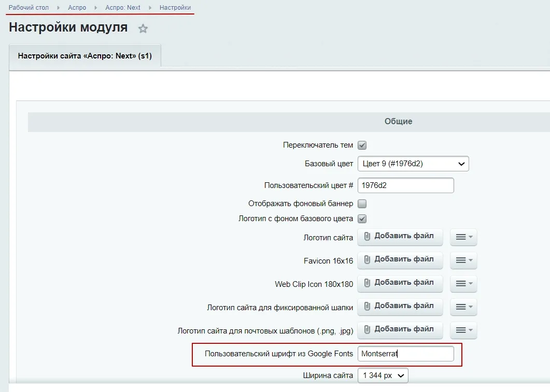Click Добавить файл for Логотип сайта
This screenshot has width=550, height=392.
400,237
